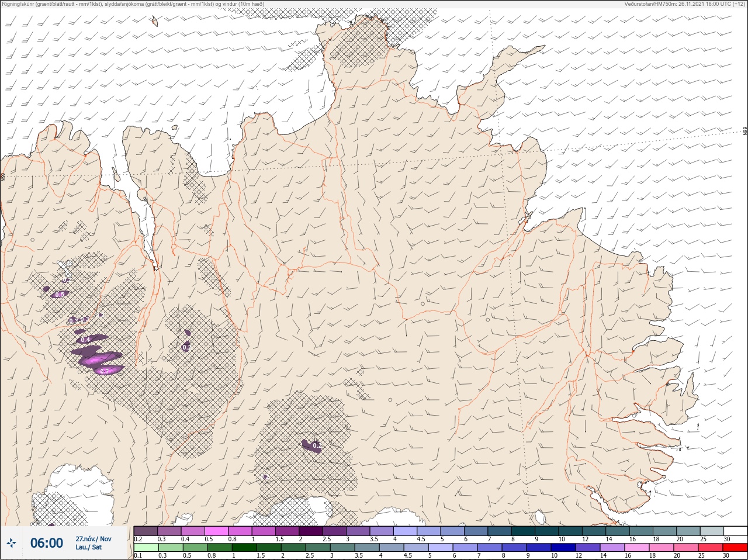Select the darkest green 1 swatch in lower legend
This screenshot has width=748, height=560.
click(244, 548)
